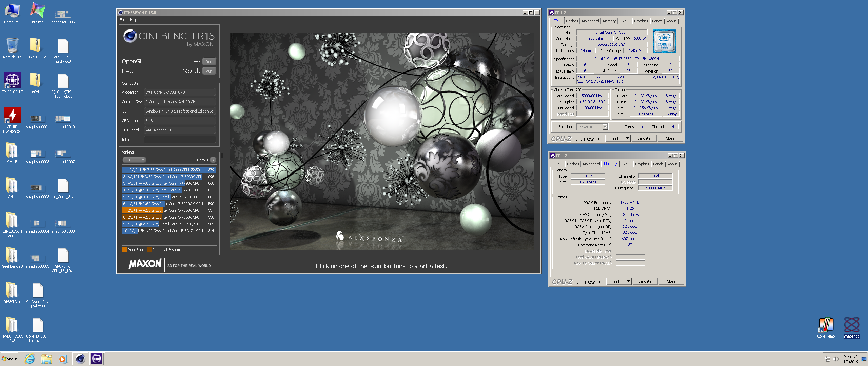Open Tools dropdown arrow in upper CPU-Z window
Screen dimensions: 868x366
coord(627,138)
